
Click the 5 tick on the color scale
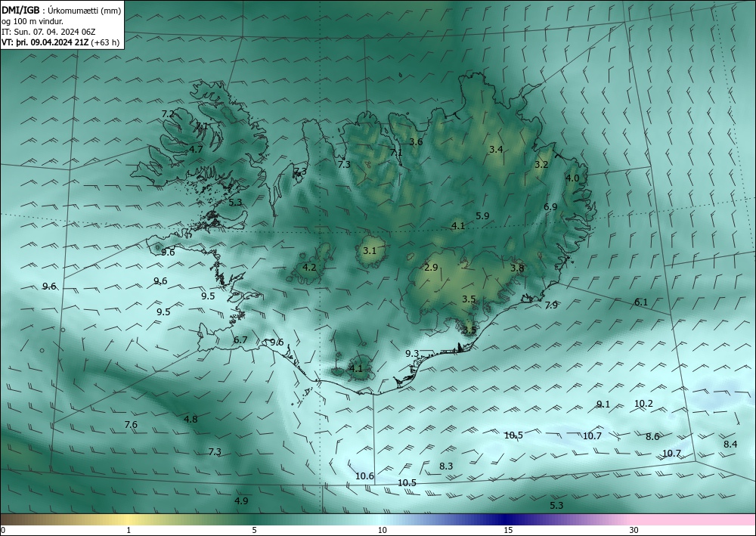[x=254, y=530]
